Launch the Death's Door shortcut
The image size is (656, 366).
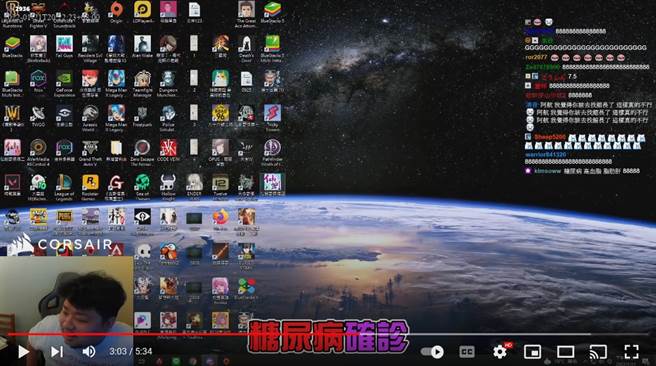coord(246,49)
